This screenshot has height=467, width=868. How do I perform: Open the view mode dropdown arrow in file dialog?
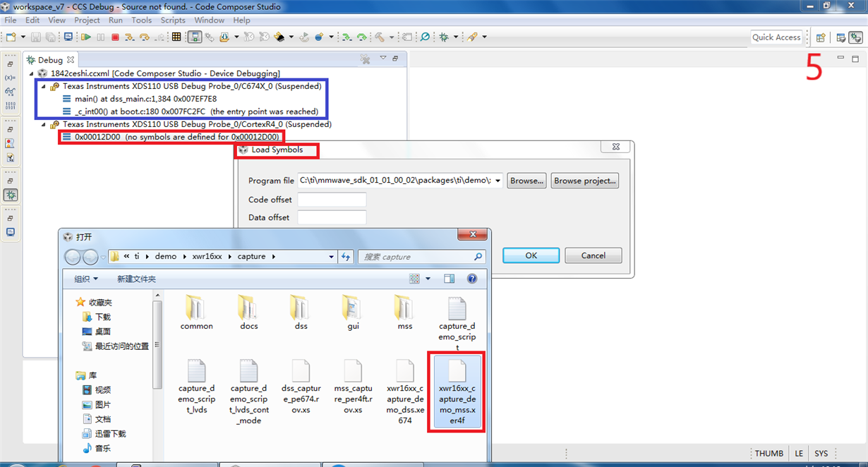428,279
